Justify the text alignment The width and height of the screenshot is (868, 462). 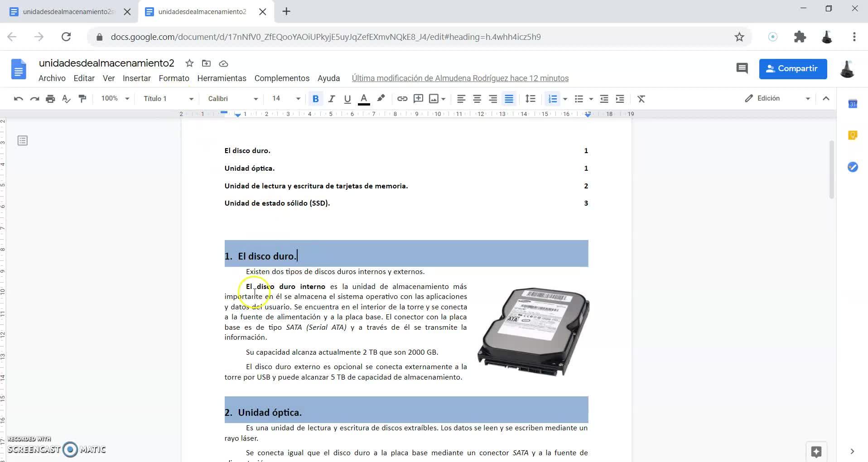pos(509,99)
